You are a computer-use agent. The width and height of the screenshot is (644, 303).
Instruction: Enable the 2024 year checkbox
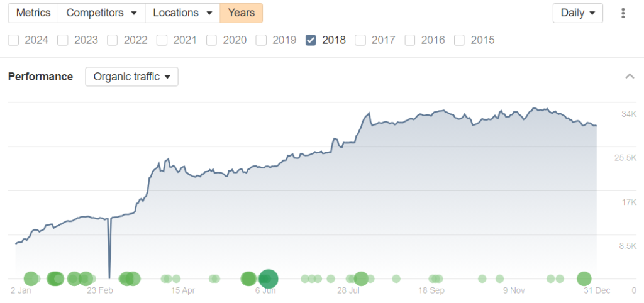coord(13,40)
